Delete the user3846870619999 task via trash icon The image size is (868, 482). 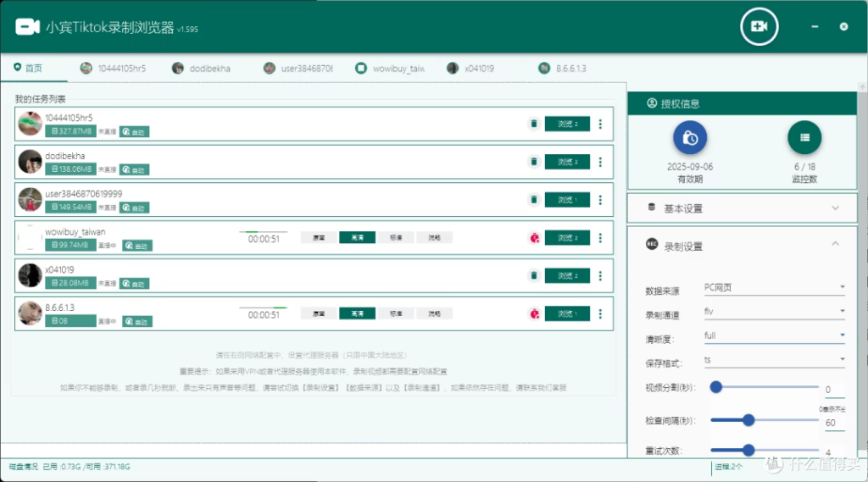tap(534, 199)
